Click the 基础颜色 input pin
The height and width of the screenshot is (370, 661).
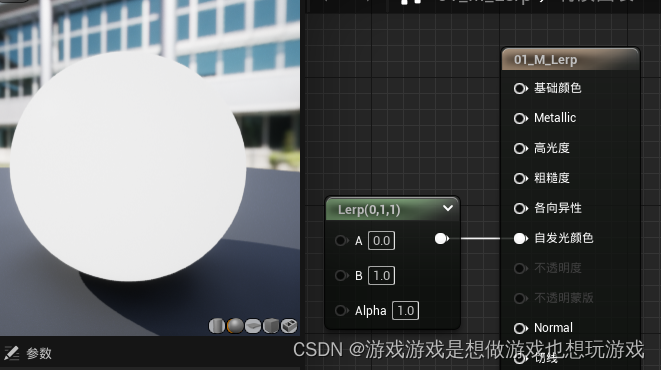tap(520, 88)
